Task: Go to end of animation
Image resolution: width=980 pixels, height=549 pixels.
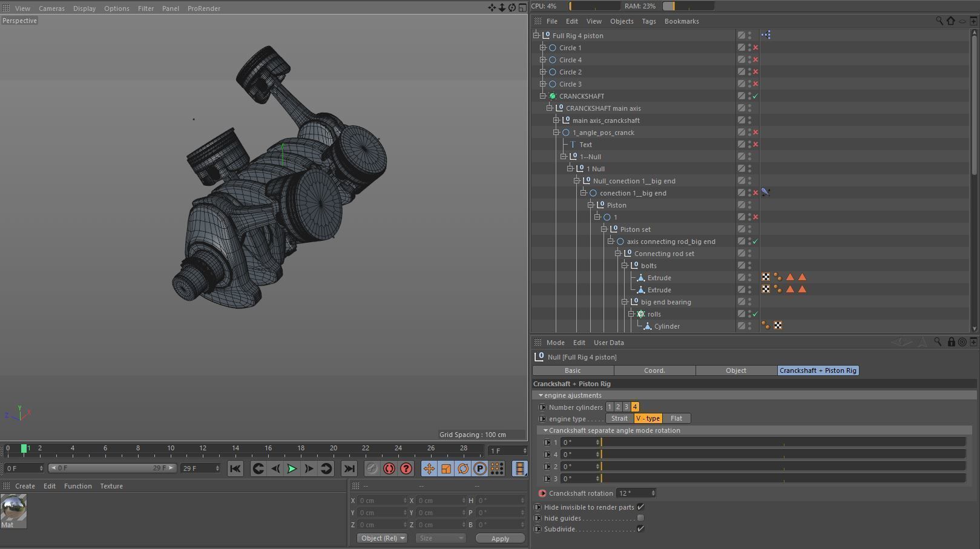Action: point(349,468)
